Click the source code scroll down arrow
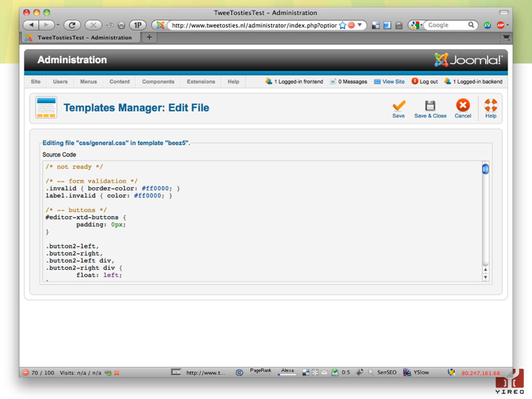Image resolution: width=532 pixels, height=399 pixels. 485,277
